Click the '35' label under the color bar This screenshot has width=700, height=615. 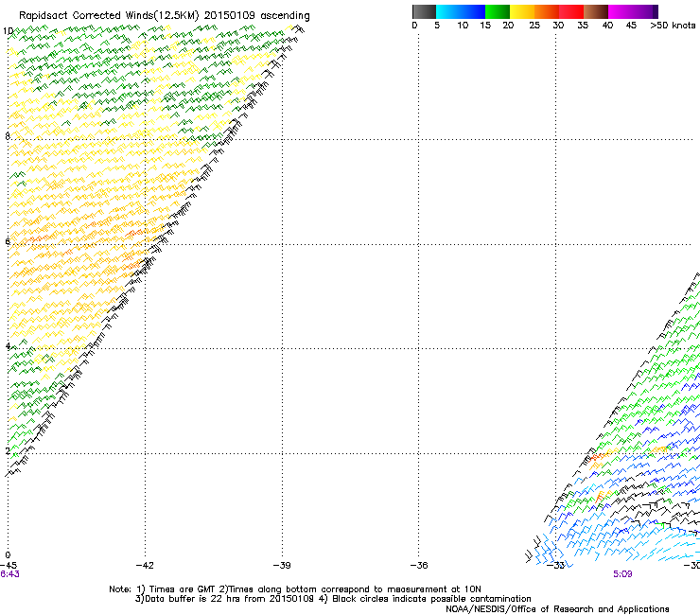click(x=583, y=26)
